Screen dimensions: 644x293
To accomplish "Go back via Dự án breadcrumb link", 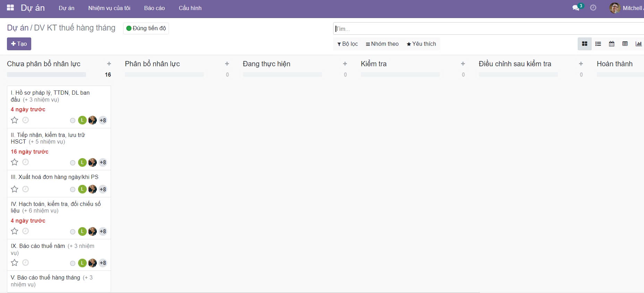I will pyautogui.click(x=18, y=28).
